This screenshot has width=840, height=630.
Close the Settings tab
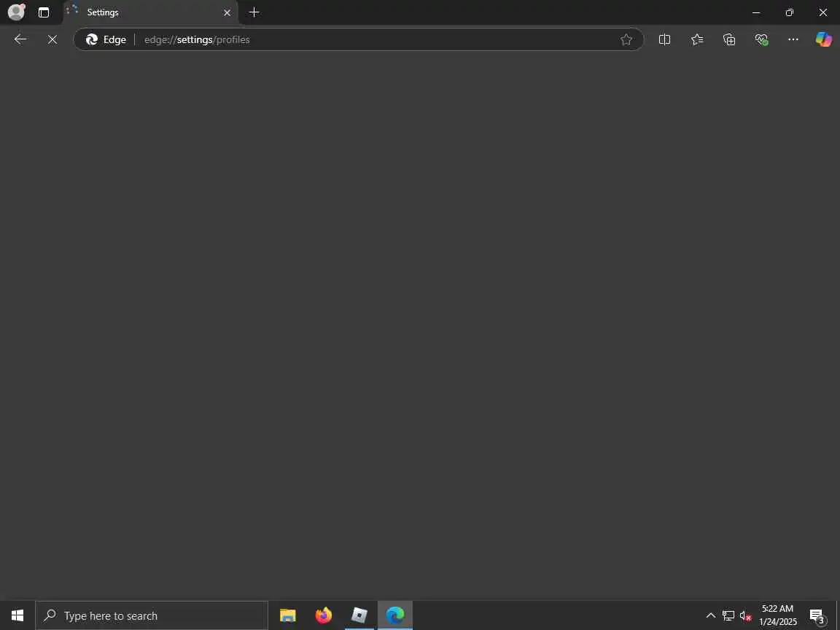point(227,12)
